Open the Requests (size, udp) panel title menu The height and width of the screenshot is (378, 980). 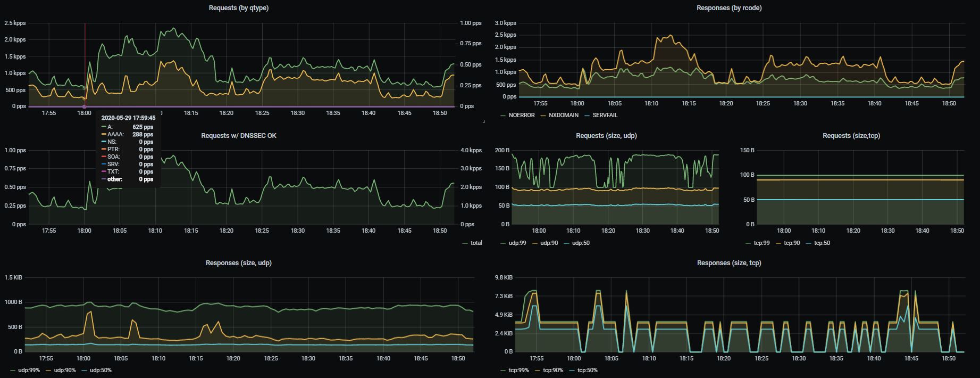click(x=606, y=136)
